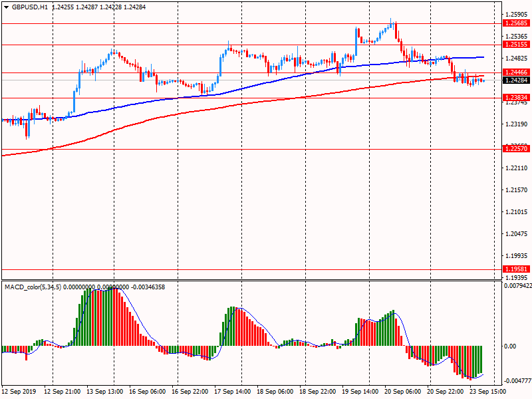The height and width of the screenshot is (399, 532).
Task: Select the 1.25155 red price level label
Action: pyautogui.click(x=516, y=45)
